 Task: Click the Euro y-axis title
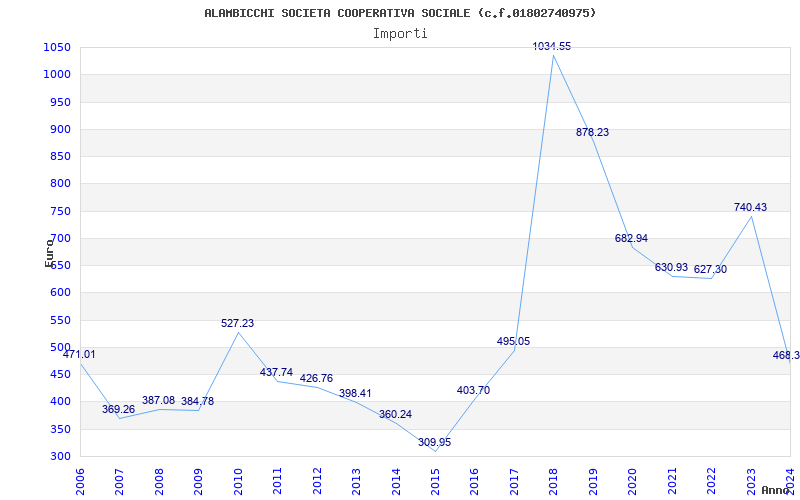[49, 253]
